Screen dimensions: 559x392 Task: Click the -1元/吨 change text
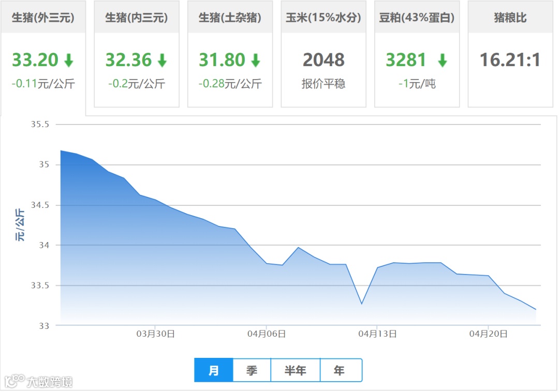click(x=417, y=84)
